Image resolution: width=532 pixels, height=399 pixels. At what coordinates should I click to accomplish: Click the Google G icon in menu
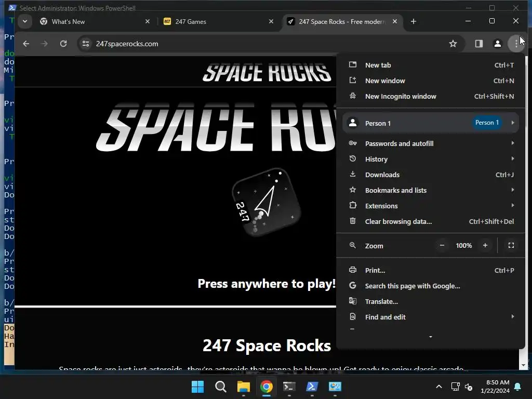coord(353,285)
